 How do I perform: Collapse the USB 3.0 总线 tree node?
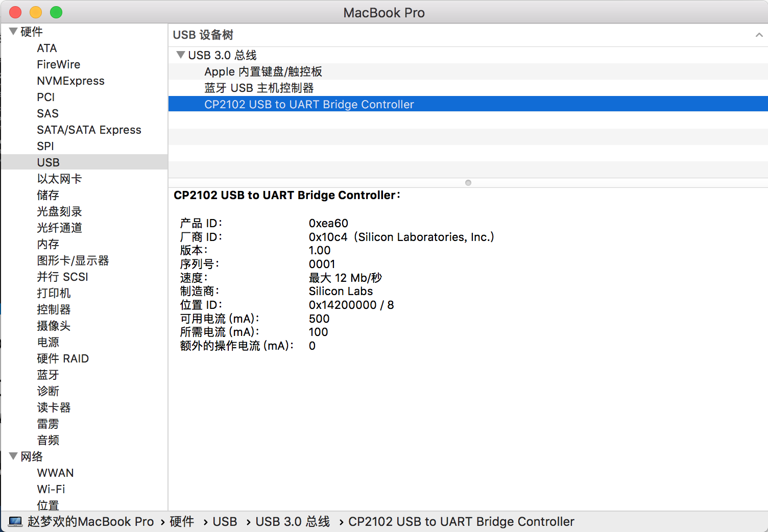[180, 55]
